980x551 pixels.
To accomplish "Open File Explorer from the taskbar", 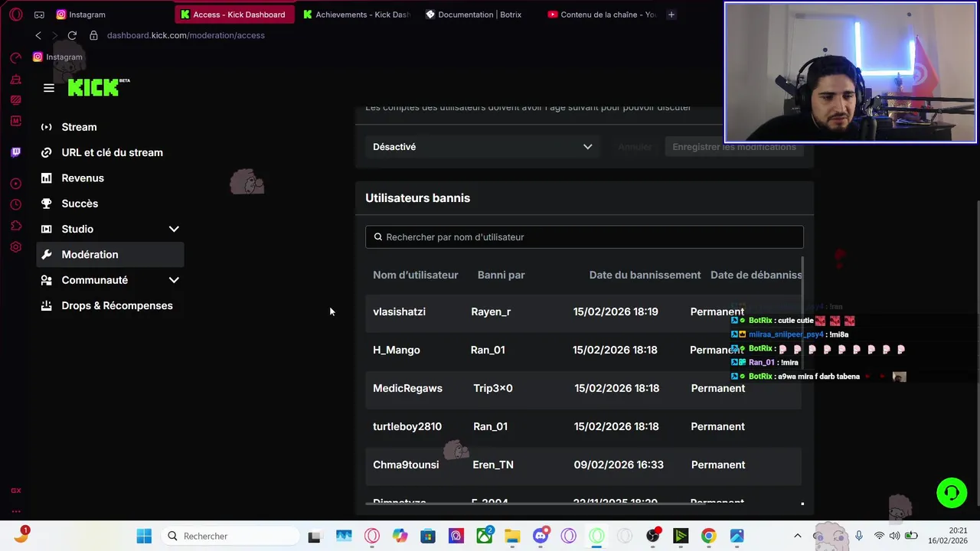I will (512, 536).
